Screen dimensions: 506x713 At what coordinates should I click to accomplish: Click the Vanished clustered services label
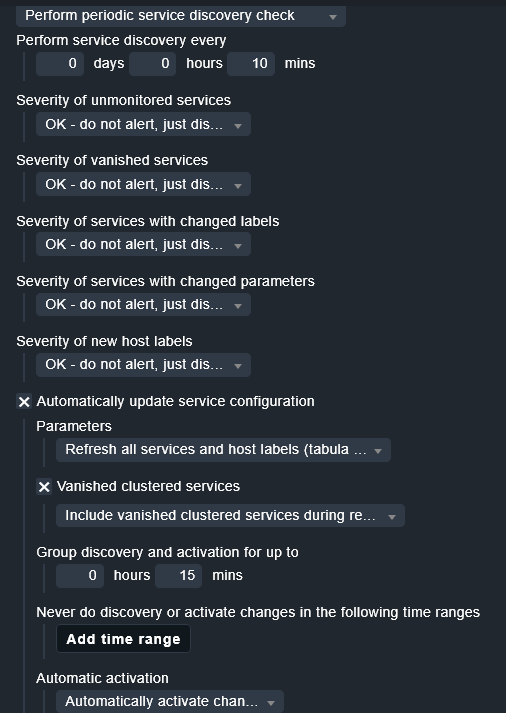click(148, 487)
